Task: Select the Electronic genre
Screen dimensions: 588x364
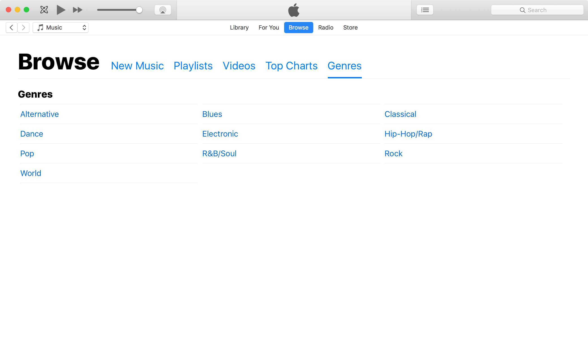Action: pyautogui.click(x=220, y=134)
